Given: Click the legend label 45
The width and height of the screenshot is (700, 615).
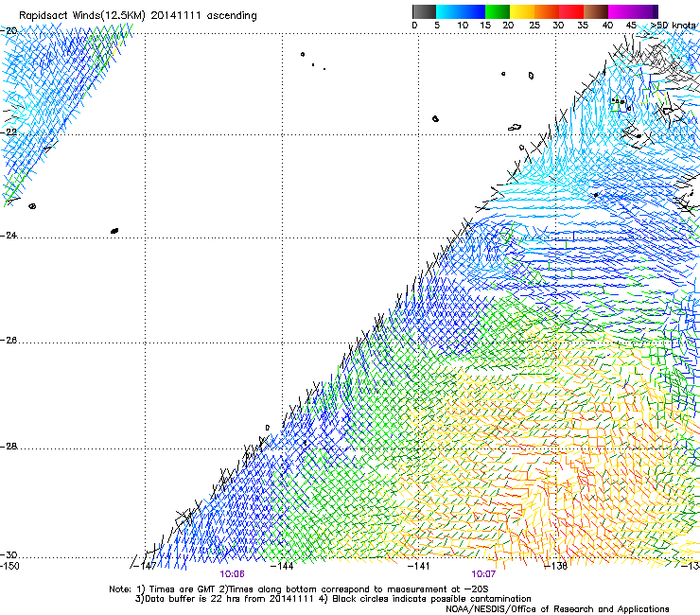Looking at the screenshot, I should (631, 26).
